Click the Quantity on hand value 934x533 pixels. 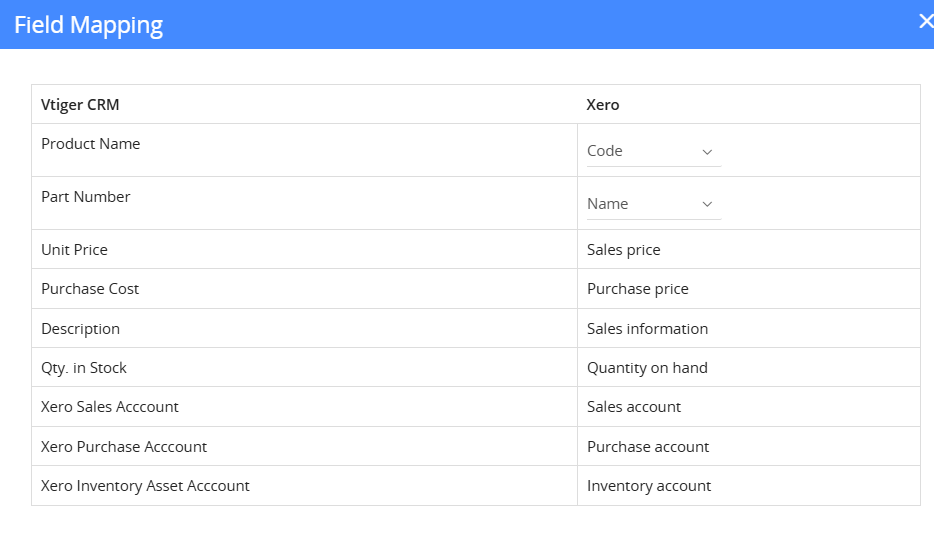pos(647,368)
